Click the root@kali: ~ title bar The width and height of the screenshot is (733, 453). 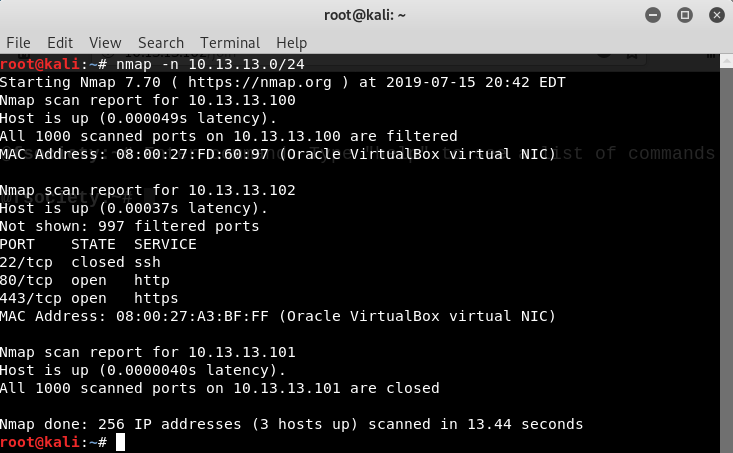click(x=365, y=15)
